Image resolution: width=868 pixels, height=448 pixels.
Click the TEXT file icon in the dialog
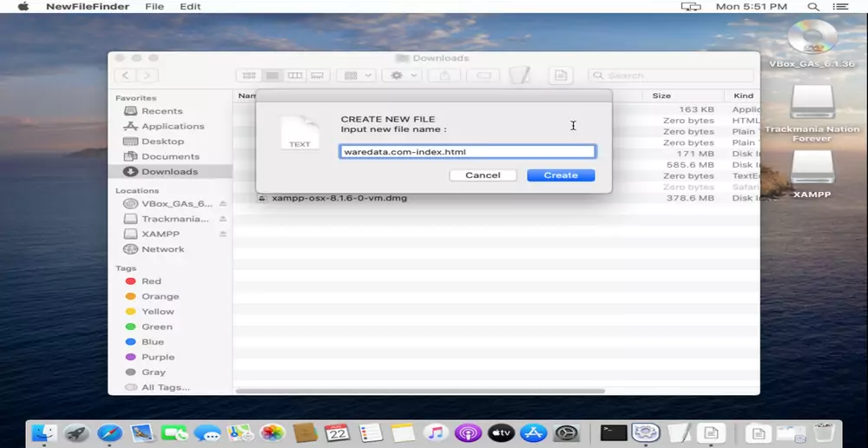(x=299, y=133)
